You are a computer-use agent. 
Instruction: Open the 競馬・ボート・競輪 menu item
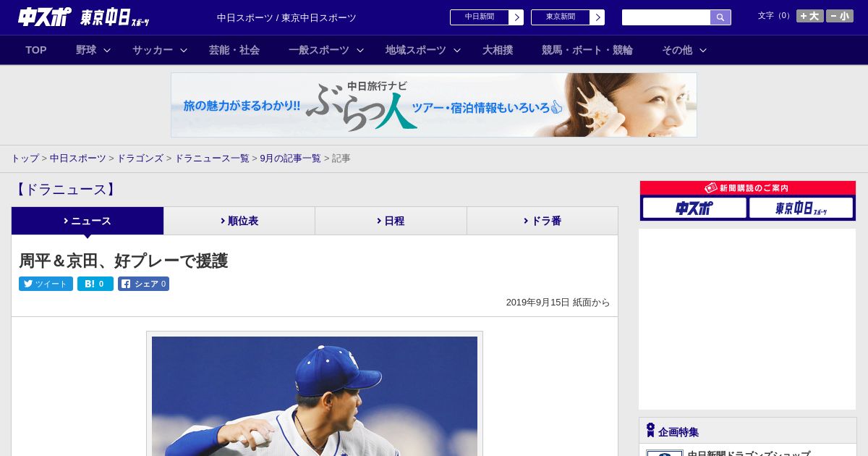pyautogui.click(x=587, y=50)
